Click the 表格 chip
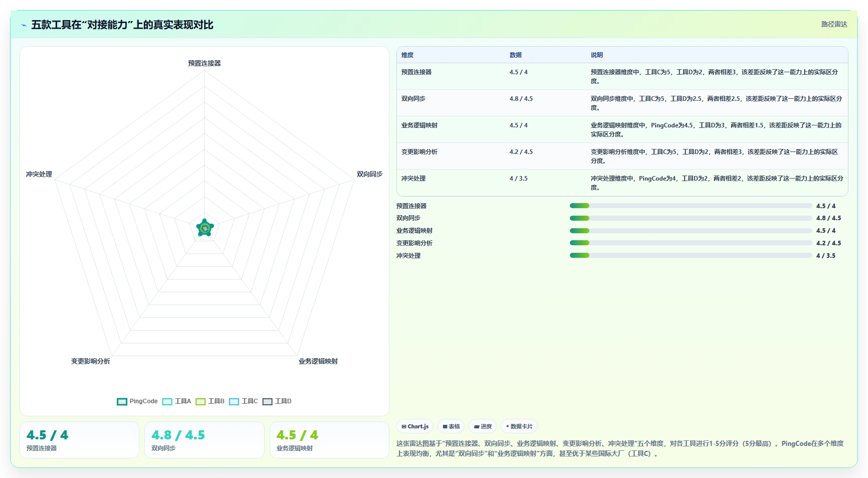 (x=451, y=426)
